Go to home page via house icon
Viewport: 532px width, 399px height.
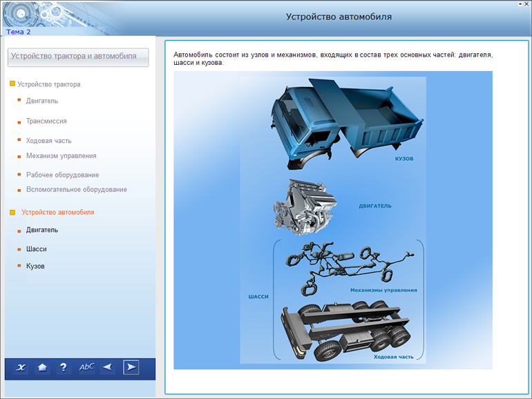click(42, 367)
